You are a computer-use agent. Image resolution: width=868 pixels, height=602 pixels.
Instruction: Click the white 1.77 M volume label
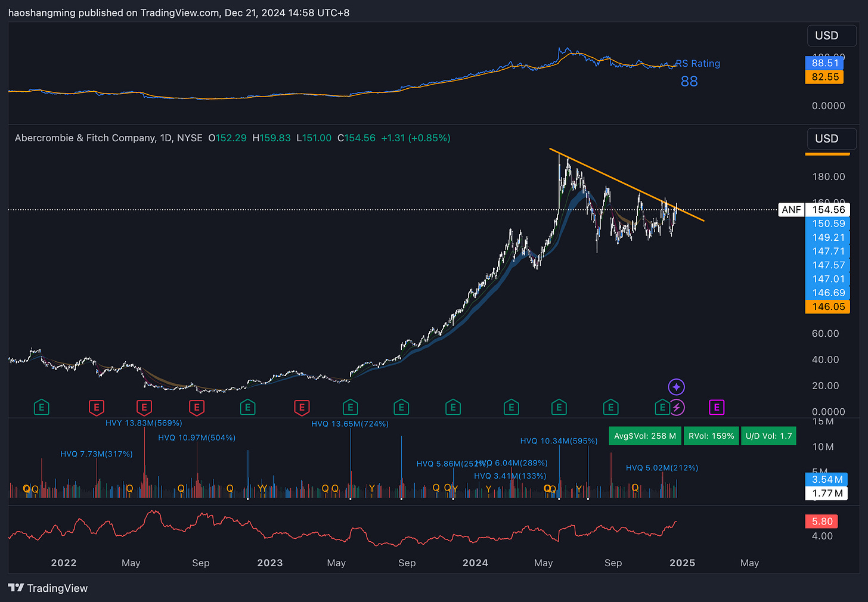tap(827, 493)
